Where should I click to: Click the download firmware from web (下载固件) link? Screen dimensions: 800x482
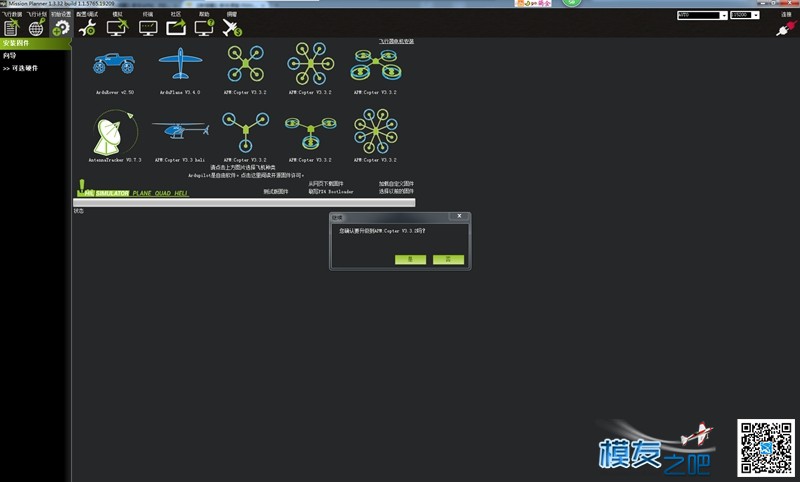326,184
